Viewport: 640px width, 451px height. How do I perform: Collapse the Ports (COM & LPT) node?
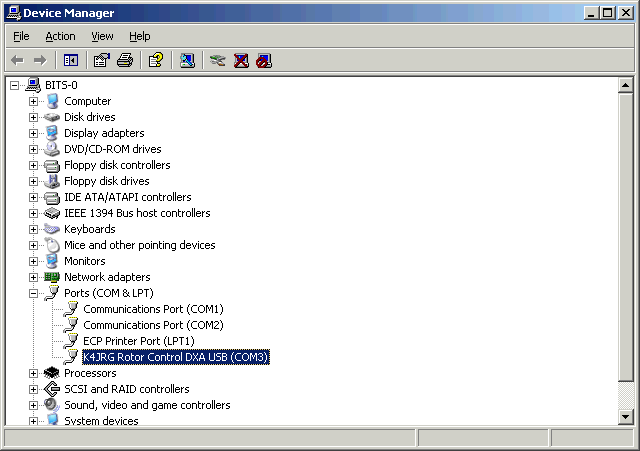point(33,293)
